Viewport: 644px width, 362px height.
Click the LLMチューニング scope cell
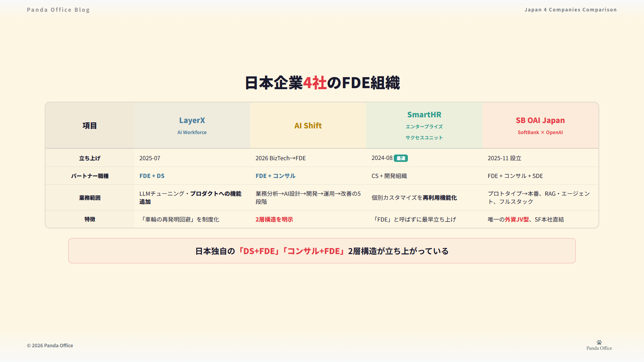tap(192, 198)
